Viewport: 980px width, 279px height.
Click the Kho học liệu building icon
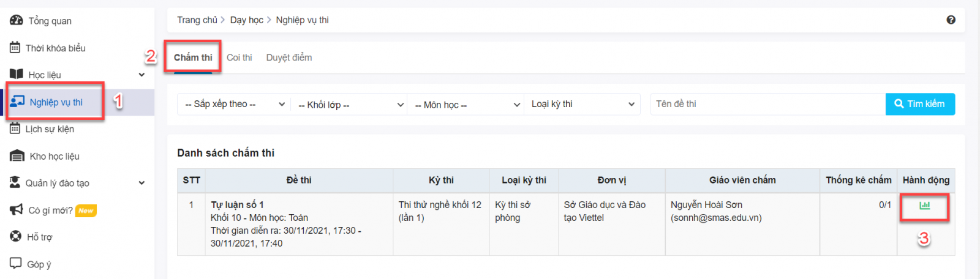click(17, 156)
